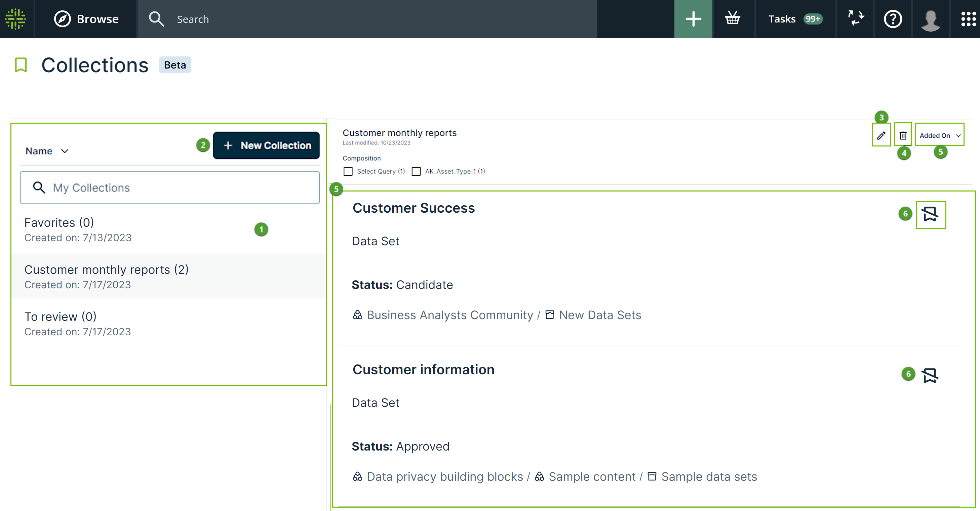Open the data basket icon
Image resolution: width=980 pixels, height=511 pixels.
[732, 18]
